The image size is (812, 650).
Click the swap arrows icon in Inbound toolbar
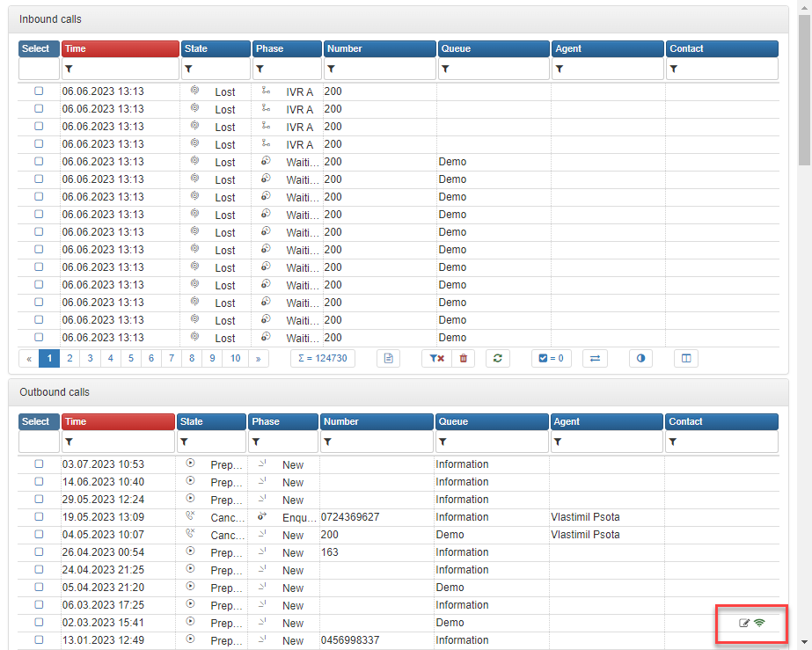[x=595, y=358]
